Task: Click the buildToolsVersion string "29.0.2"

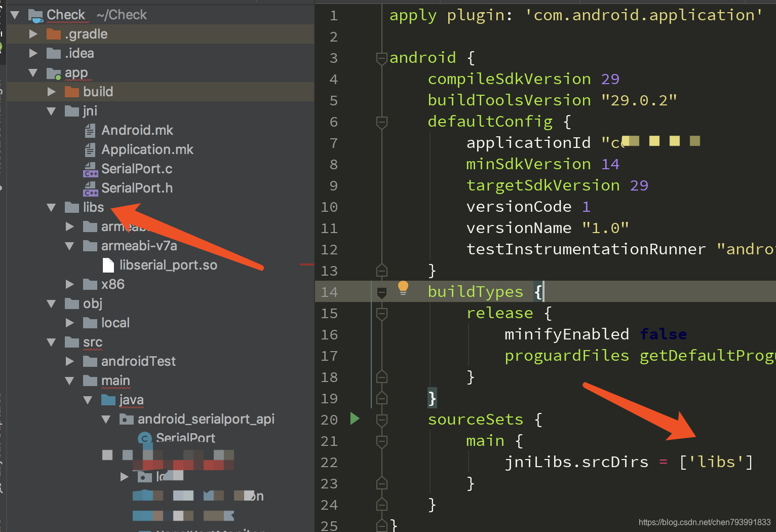Action: 639,100
